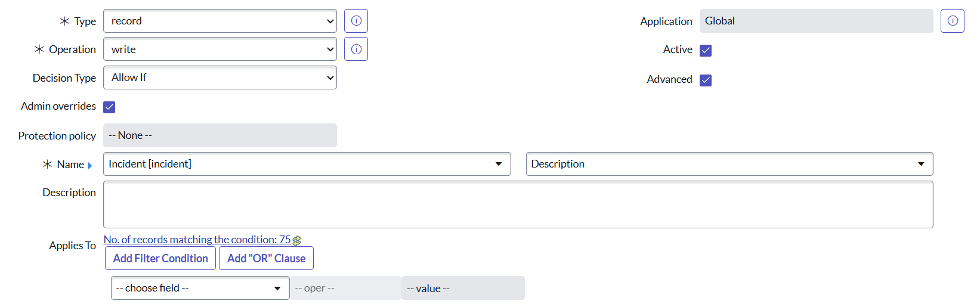This screenshot has height=307, width=980.
Task: Disable the Admin overrides checkbox
Action: 109,107
